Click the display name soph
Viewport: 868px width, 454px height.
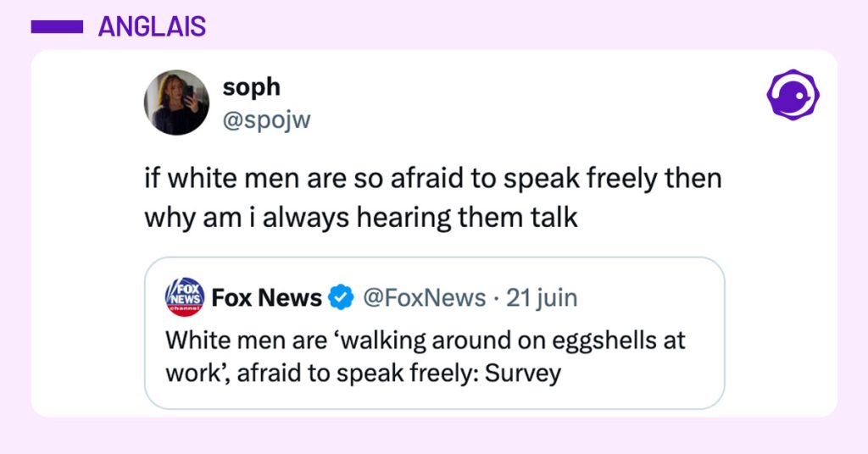point(251,86)
